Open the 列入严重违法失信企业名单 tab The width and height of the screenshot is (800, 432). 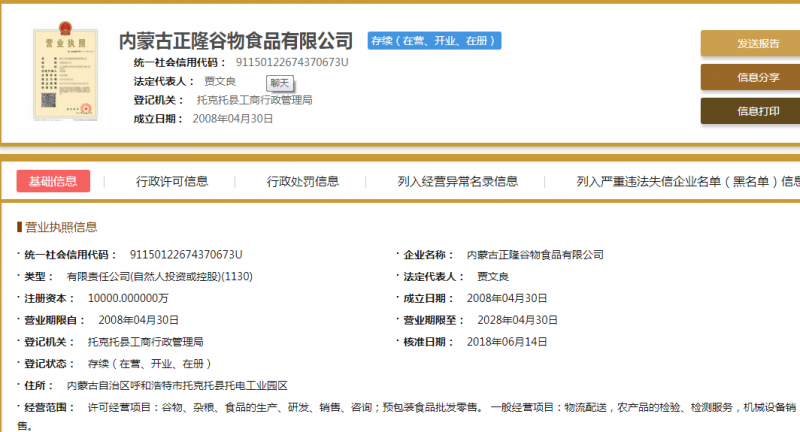click(688, 181)
